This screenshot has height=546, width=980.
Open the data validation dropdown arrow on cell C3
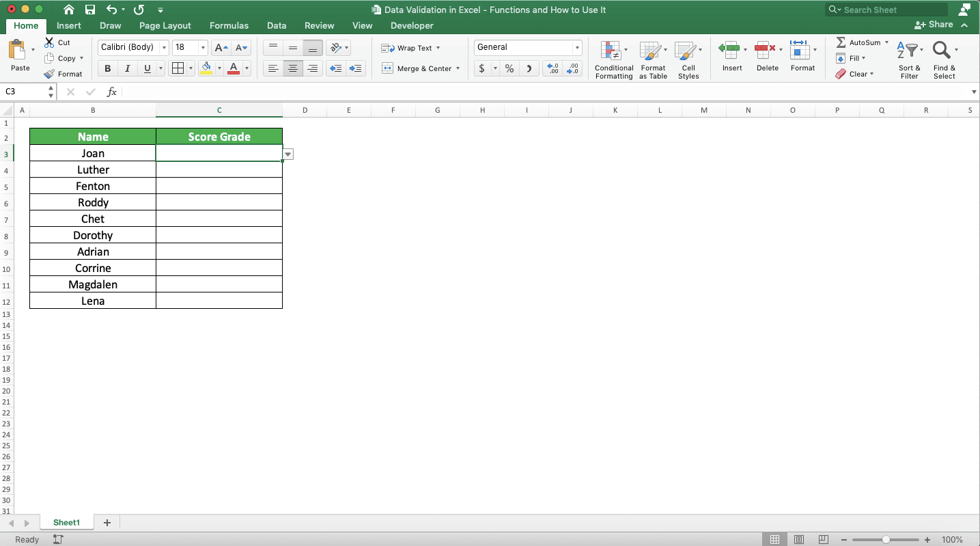click(288, 154)
